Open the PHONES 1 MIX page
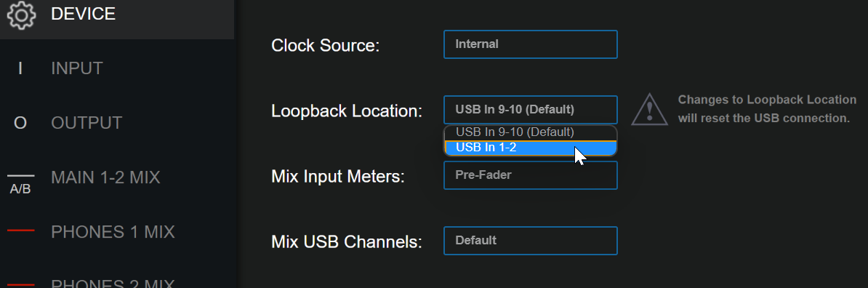The width and height of the screenshot is (868, 288). coord(113,231)
